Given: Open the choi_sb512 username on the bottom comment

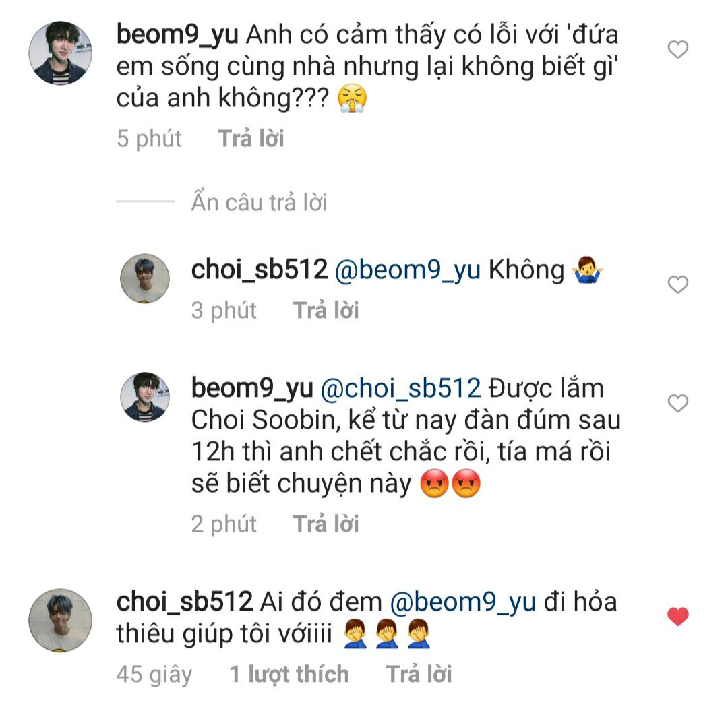Looking at the screenshot, I should (x=184, y=602).
